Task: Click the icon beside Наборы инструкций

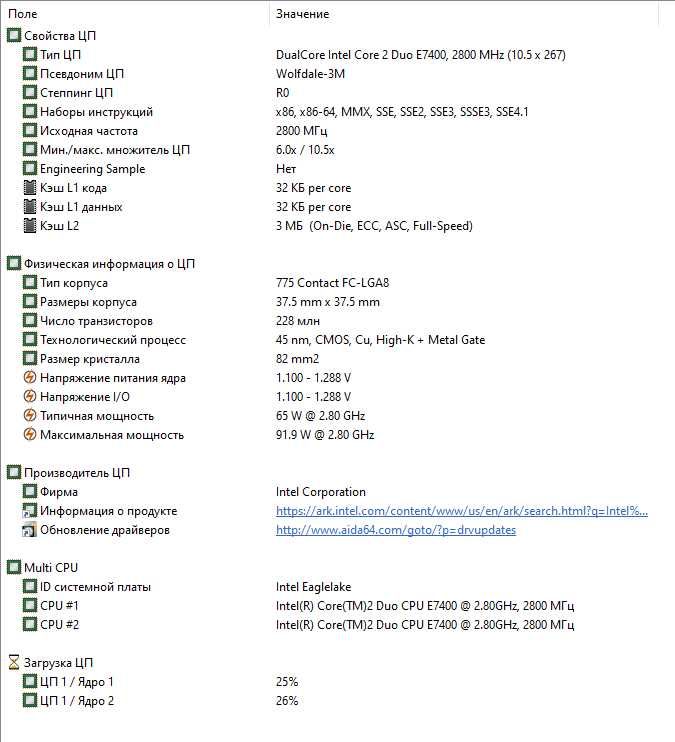Action: [29, 112]
